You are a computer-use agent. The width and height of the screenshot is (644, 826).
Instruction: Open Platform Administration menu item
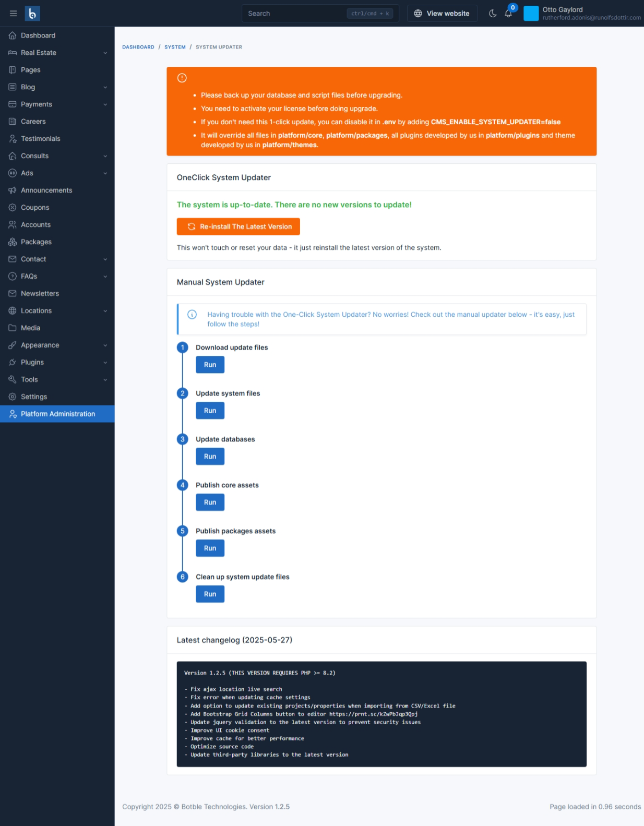point(57,414)
